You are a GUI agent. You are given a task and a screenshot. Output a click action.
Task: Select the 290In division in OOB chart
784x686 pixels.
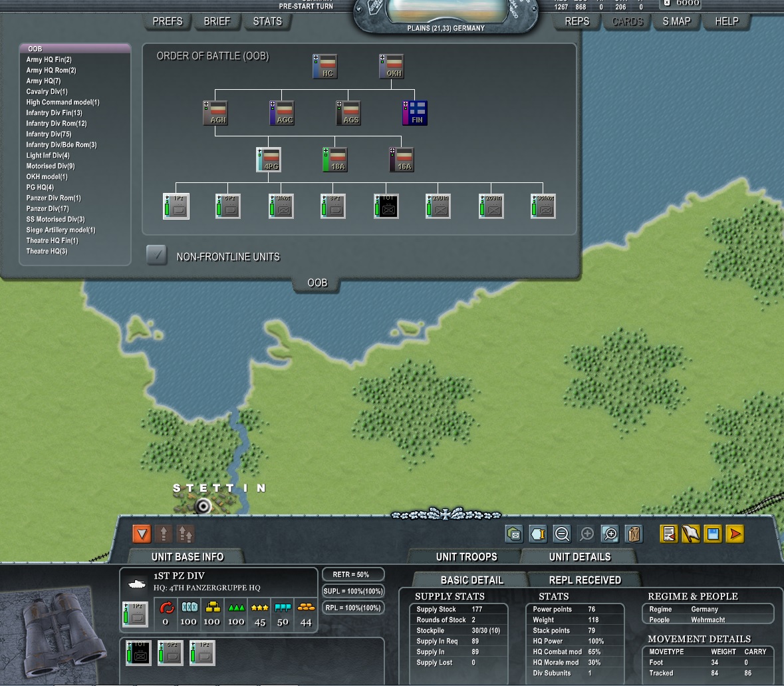[438, 206]
